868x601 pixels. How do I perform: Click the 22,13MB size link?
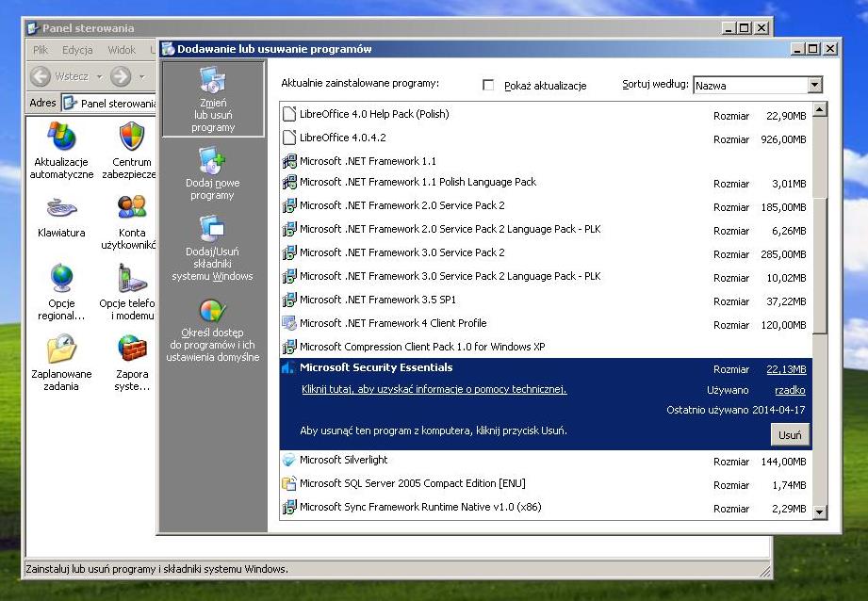786,369
